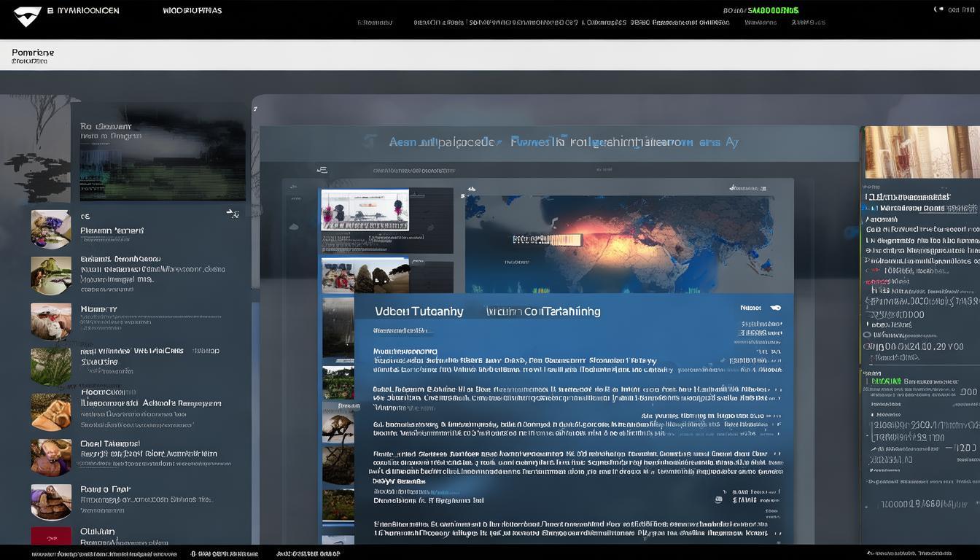Open the top sidebar item's flower thumbnail
Screen dimensions: 980x560
click(x=51, y=229)
